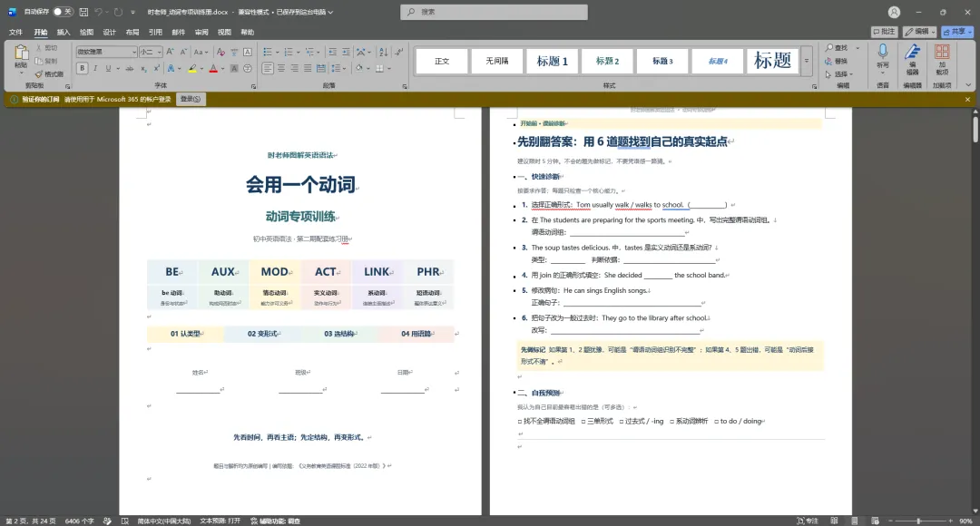Toggle Underline formatting

[108, 68]
